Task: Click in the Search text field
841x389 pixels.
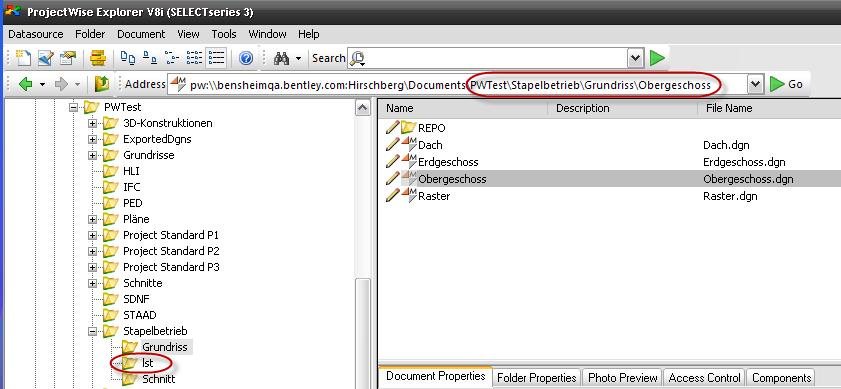Action: coord(496,58)
